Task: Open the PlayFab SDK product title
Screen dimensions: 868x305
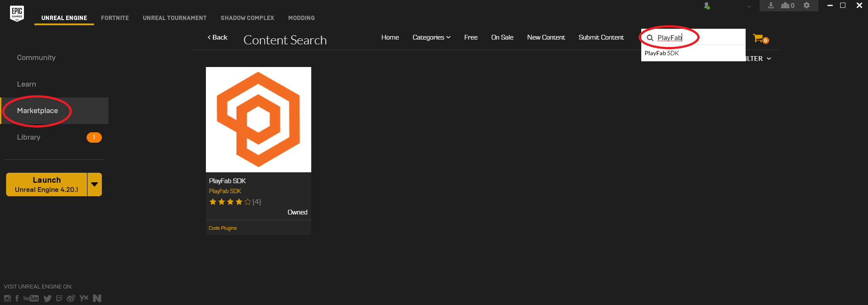Action: tap(227, 181)
